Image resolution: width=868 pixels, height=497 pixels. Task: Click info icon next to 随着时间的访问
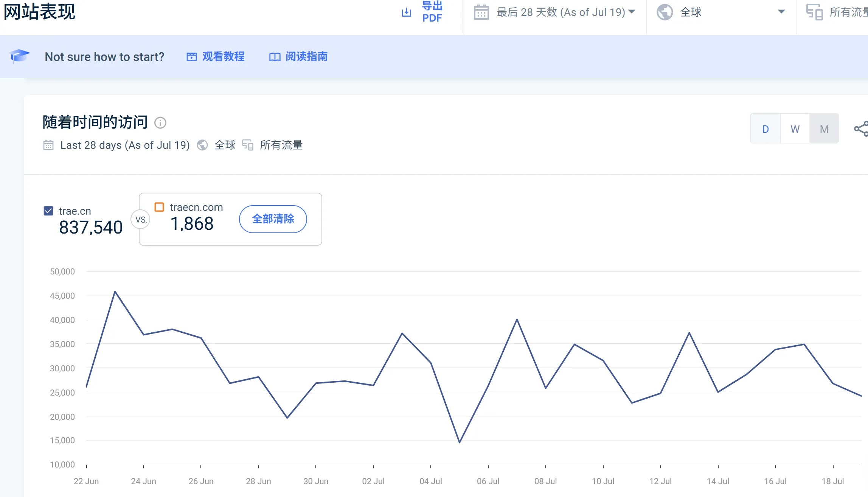(160, 123)
